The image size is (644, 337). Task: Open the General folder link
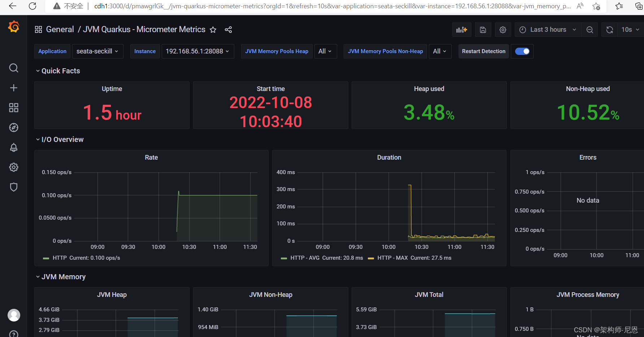60,30
